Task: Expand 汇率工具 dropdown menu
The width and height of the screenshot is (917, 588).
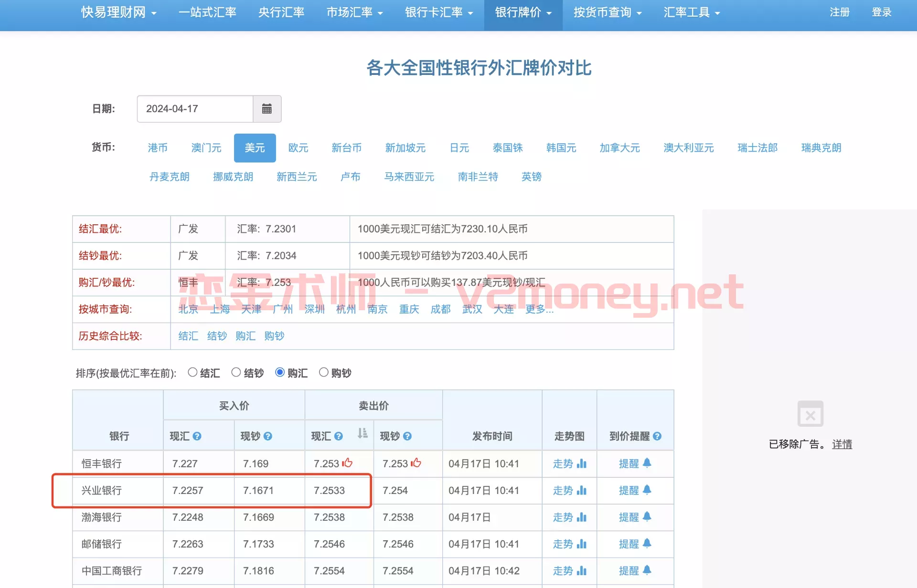Action: coord(692,12)
